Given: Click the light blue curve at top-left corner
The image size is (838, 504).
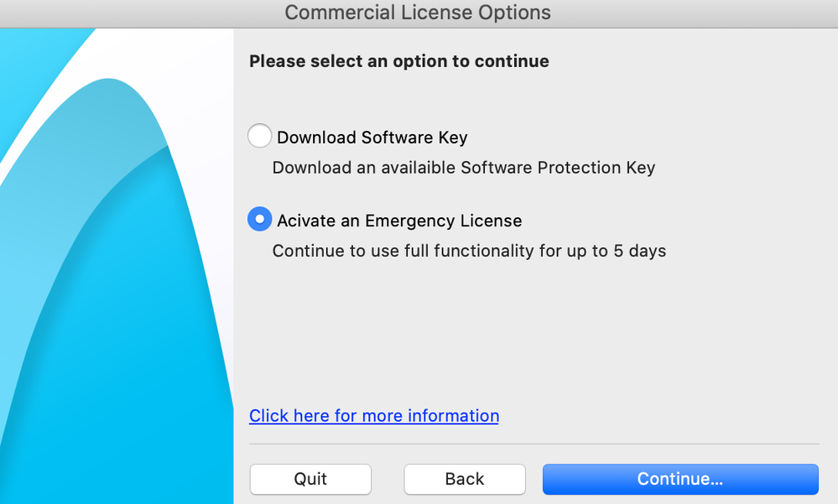Looking at the screenshot, I should click(x=34, y=67).
